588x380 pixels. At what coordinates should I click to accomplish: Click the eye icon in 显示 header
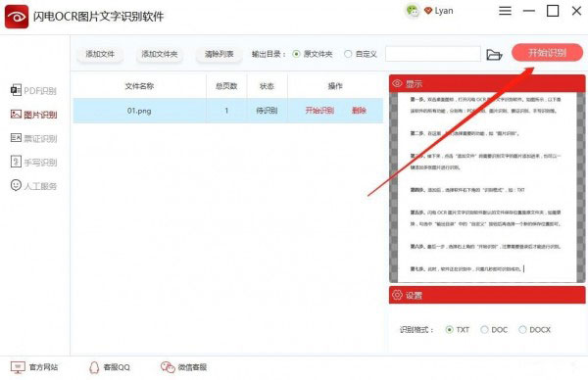click(x=397, y=83)
